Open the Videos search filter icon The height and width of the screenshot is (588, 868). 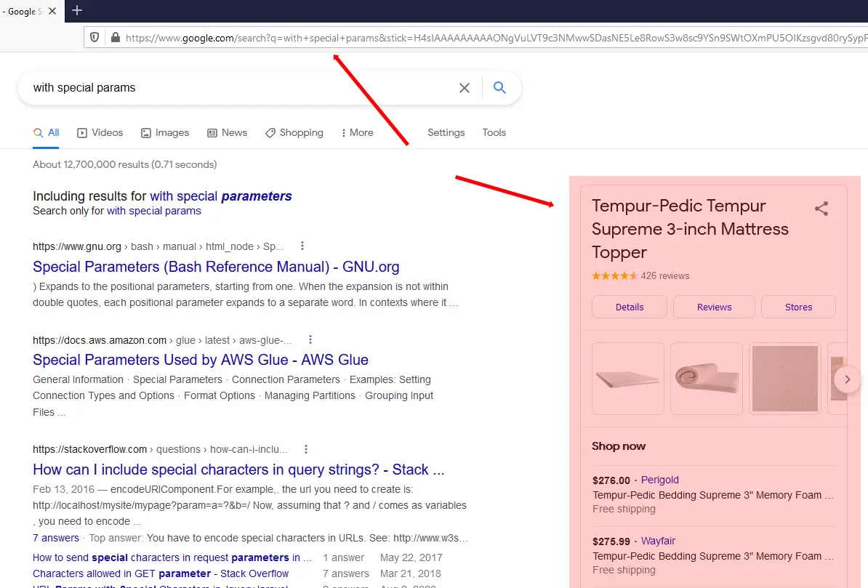[81, 132]
